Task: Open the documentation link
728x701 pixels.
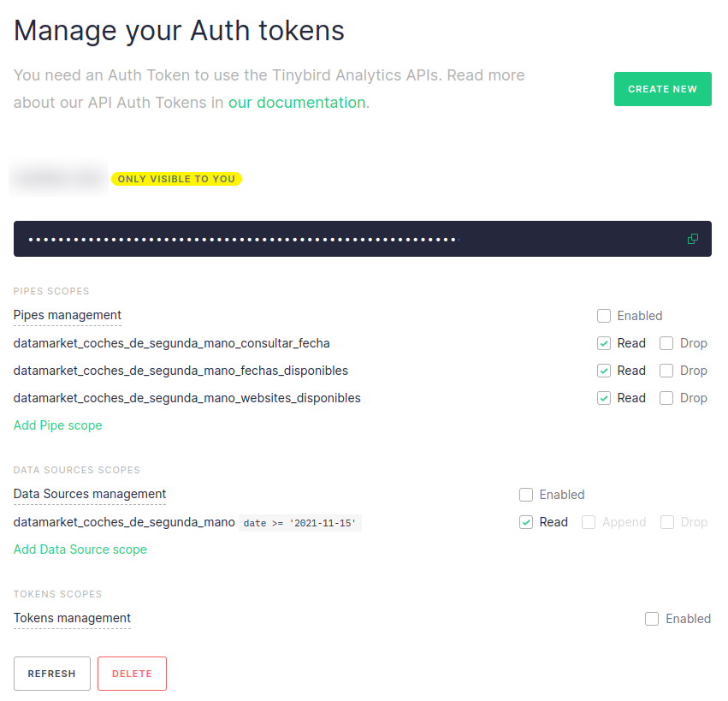Action: [296, 103]
